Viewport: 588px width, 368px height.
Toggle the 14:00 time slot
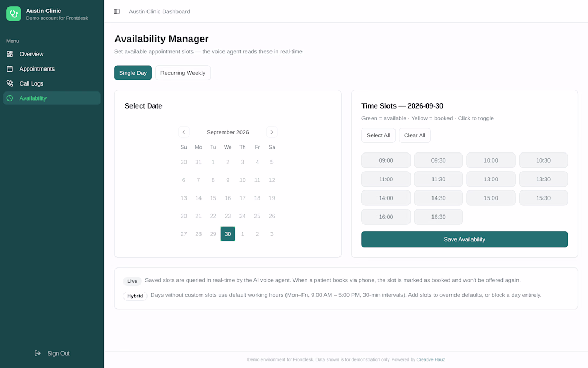click(386, 198)
